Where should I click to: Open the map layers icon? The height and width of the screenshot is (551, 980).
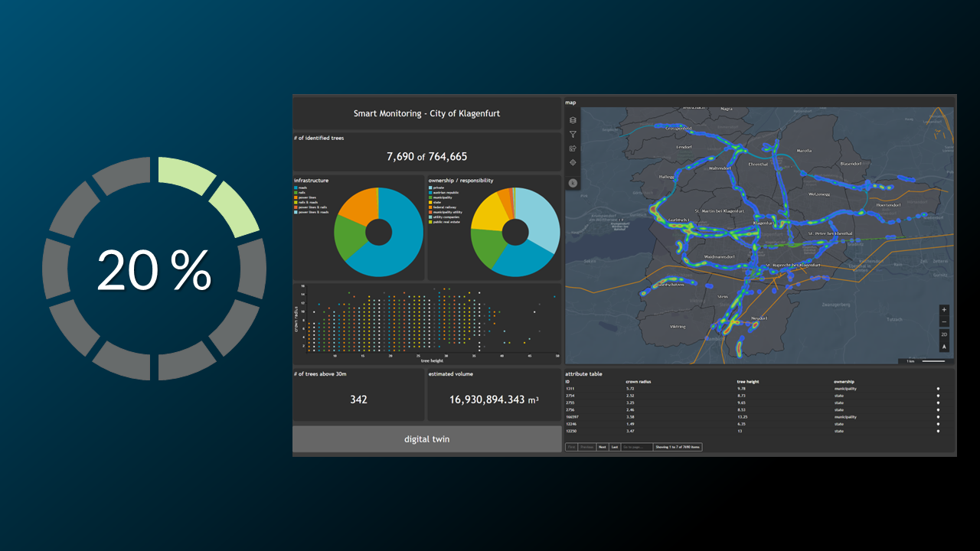click(x=573, y=120)
